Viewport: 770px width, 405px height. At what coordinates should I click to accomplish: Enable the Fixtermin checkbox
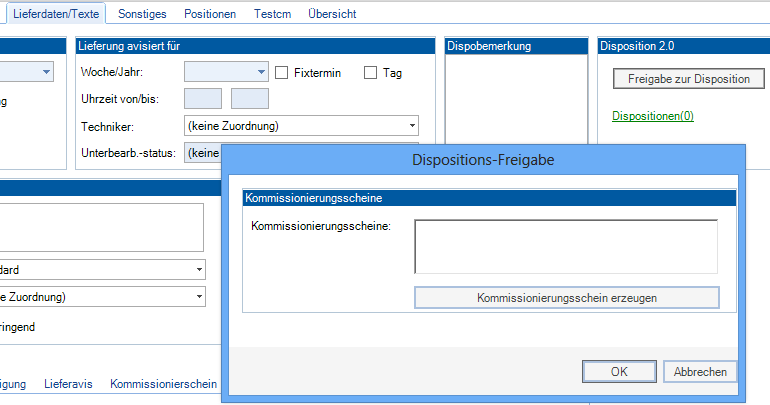[282, 72]
